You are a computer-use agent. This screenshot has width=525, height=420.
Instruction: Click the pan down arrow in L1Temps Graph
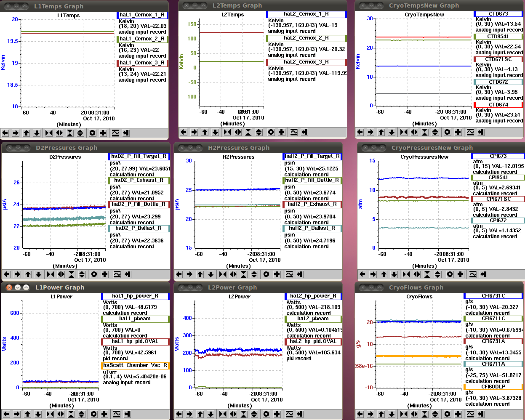click(x=37, y=133)
